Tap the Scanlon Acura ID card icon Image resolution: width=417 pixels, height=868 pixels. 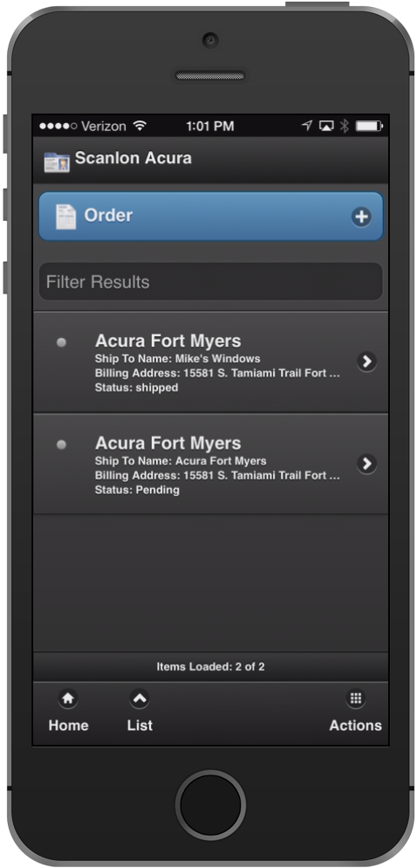tap(57, 162)
